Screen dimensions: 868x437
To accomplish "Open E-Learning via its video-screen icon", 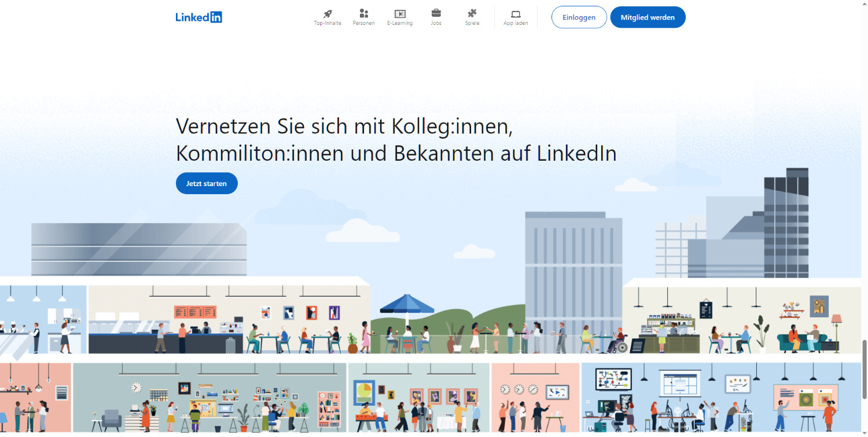I will (399, 13).
